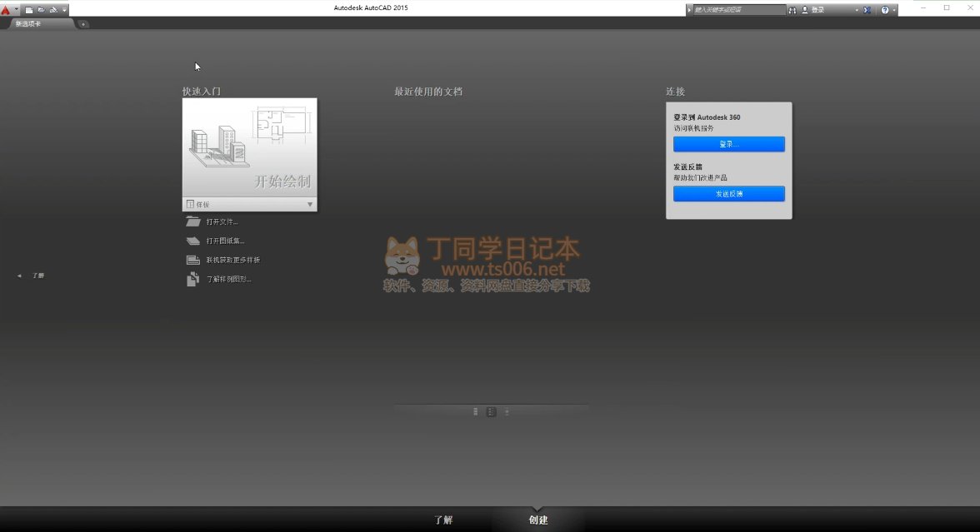Screen dimensions: 980x532
Task: Switch recent documents to middle list view
Action: [491, 411]
